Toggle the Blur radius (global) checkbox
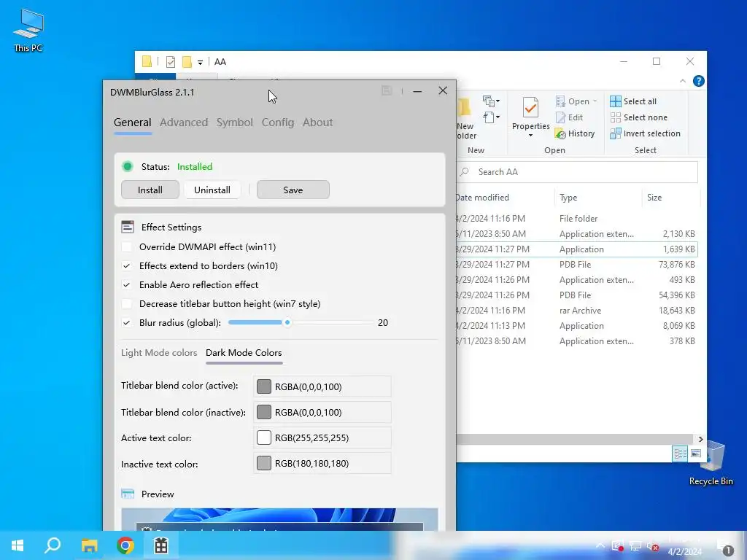 [x=127, y=322]
